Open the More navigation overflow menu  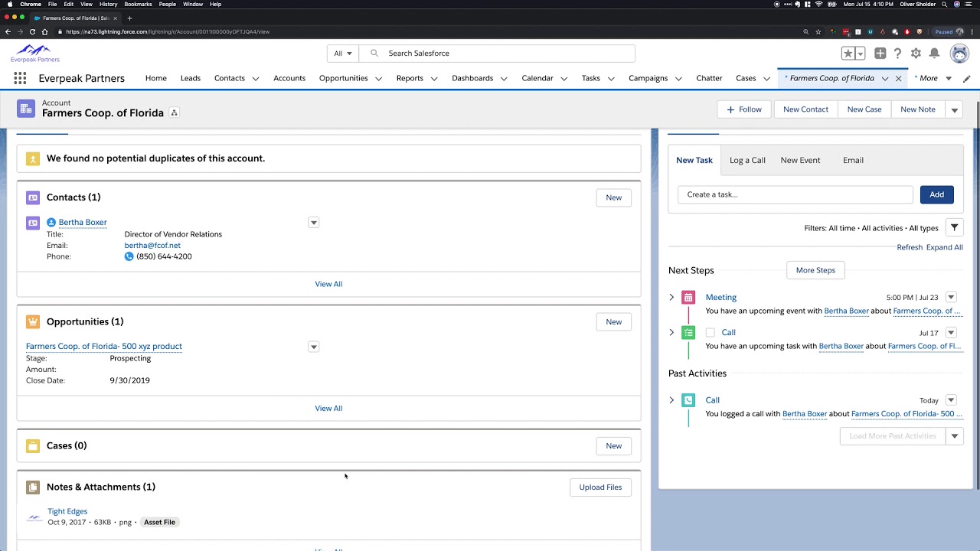pyautogui.click(x=933, y=78)
